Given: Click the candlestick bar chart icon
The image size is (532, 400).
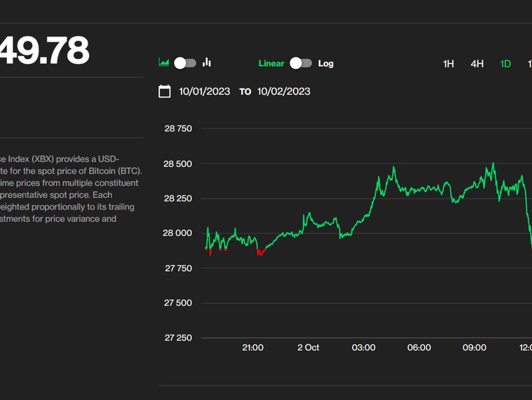Looking at the screenshot, I should pyautogui.click(x=207, y=62).
